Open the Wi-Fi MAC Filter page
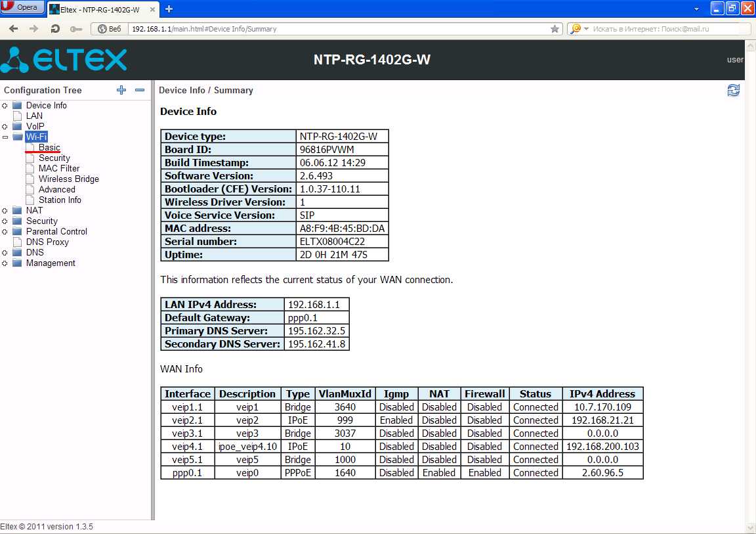Viewport: 756px width, 534px height. click(x=59, y=169)
